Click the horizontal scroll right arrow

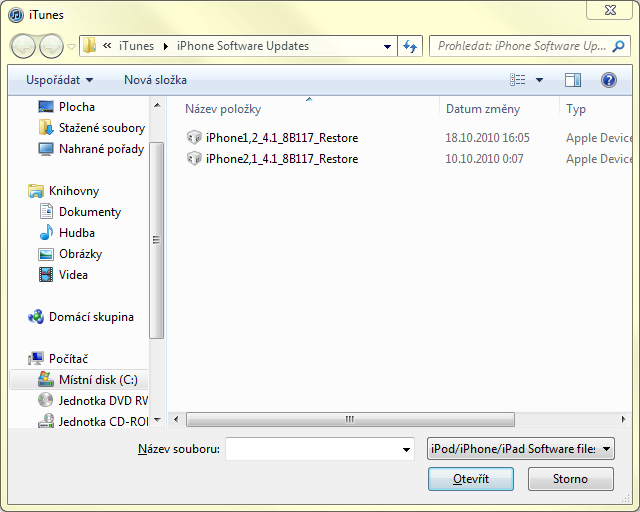tap(623, 419)
